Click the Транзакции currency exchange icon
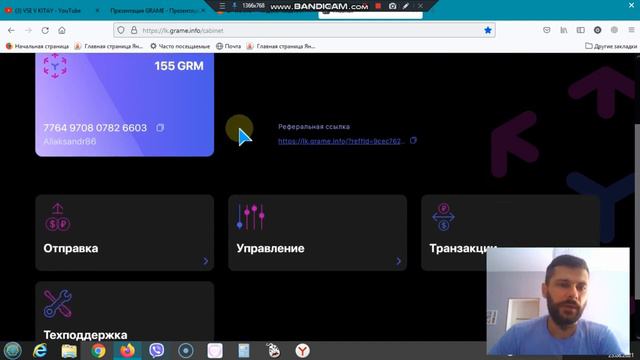 444,217
